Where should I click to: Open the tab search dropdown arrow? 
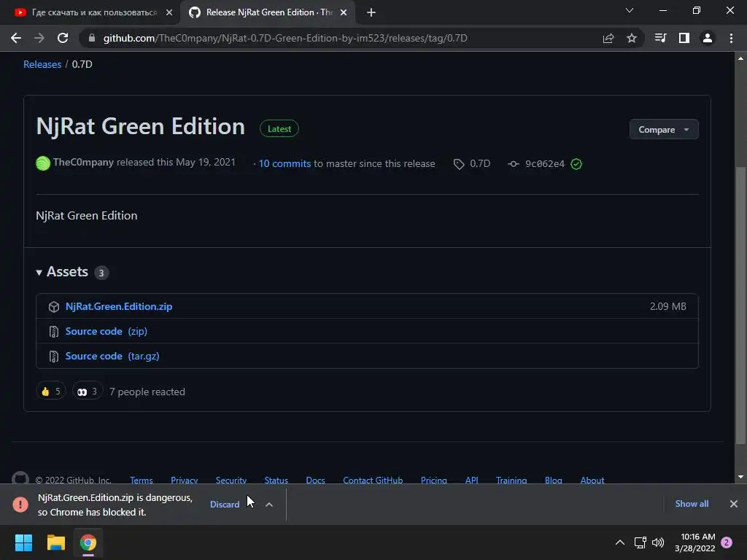pos(630,10)
